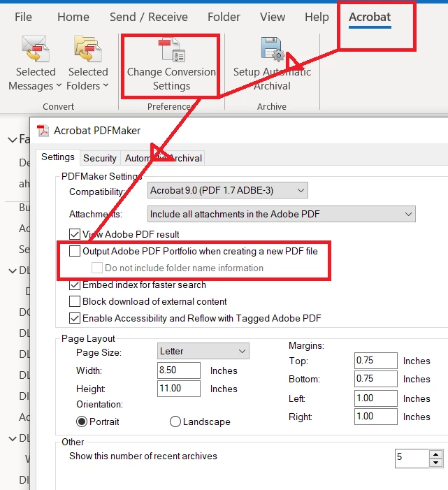
Task: Open the Help ribbon tab
Action: [317, 17]
